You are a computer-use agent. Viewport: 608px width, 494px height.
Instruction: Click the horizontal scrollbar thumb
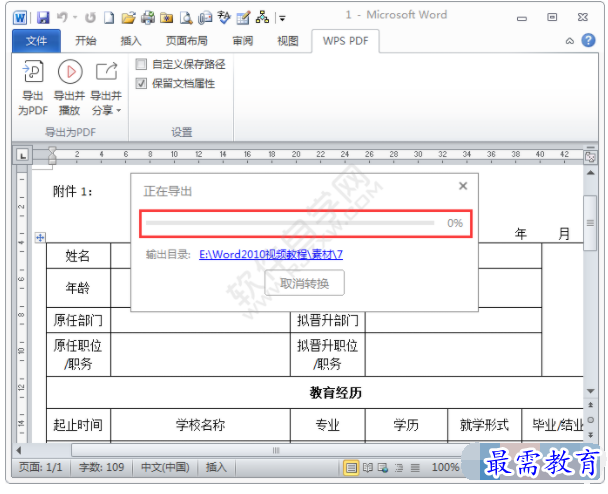[276, 450]
